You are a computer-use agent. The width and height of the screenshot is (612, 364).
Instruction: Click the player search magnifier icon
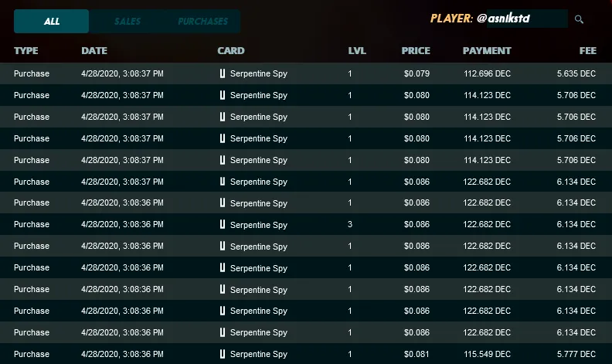click(579, 19)
